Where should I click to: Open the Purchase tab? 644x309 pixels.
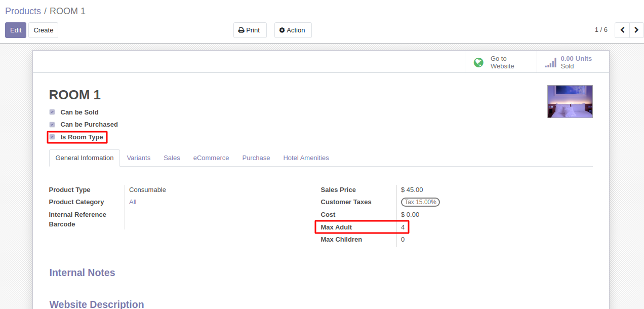click(x=256, y=158)
